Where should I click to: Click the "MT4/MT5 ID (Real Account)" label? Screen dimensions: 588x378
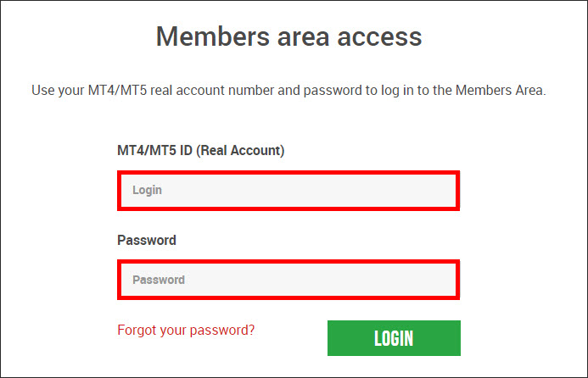(200, 150)
